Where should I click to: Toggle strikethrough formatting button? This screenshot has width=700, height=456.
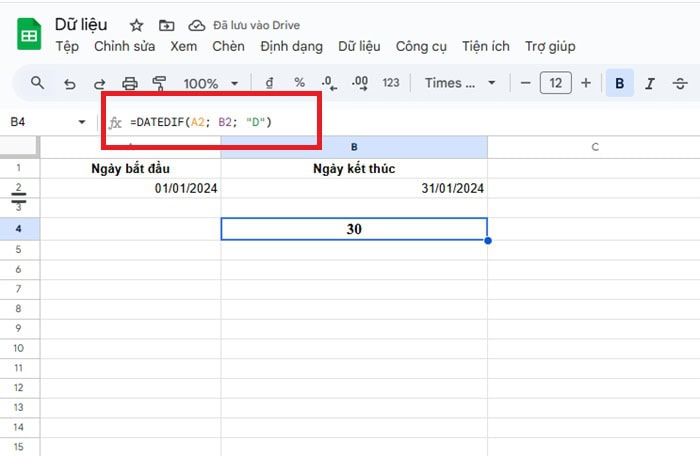(680, 84)
